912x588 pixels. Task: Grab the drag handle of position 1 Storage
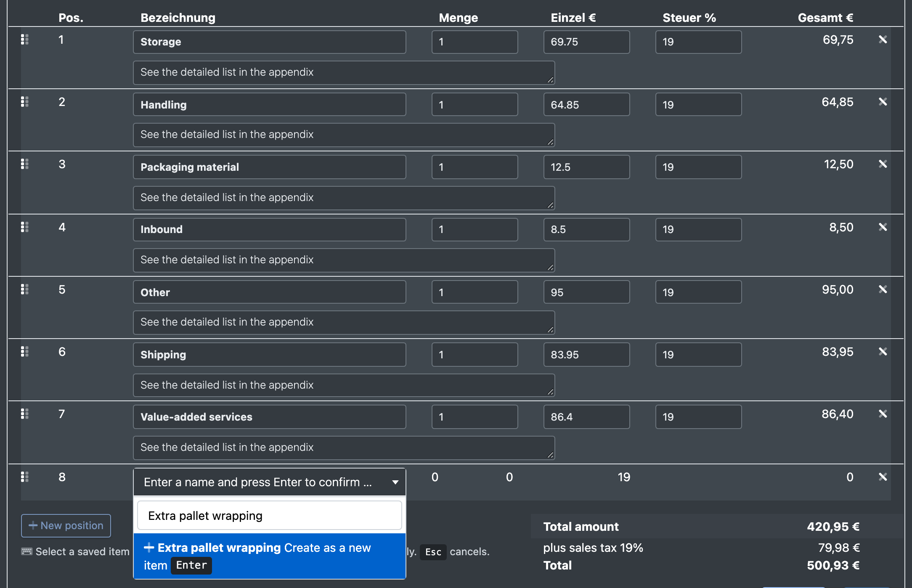(25, 40)
